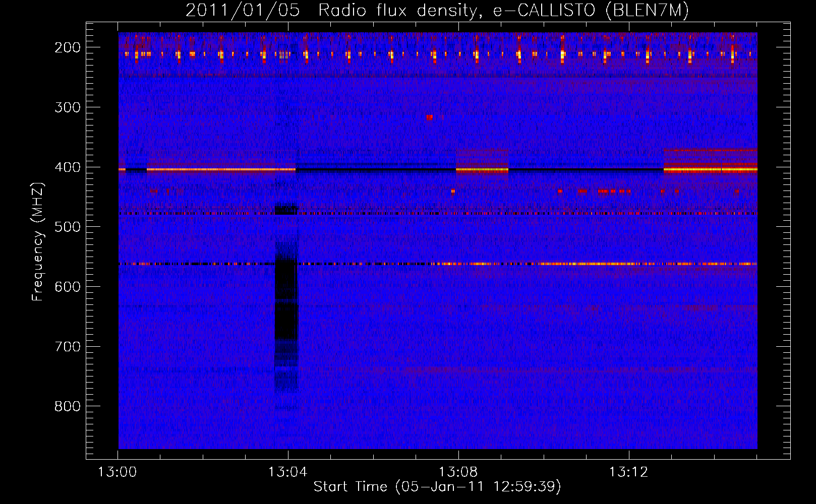The width and height of the screenshot is (816, 504).
Task: Click the bright 400 MHz emission after 13:13
Action: 710,170
